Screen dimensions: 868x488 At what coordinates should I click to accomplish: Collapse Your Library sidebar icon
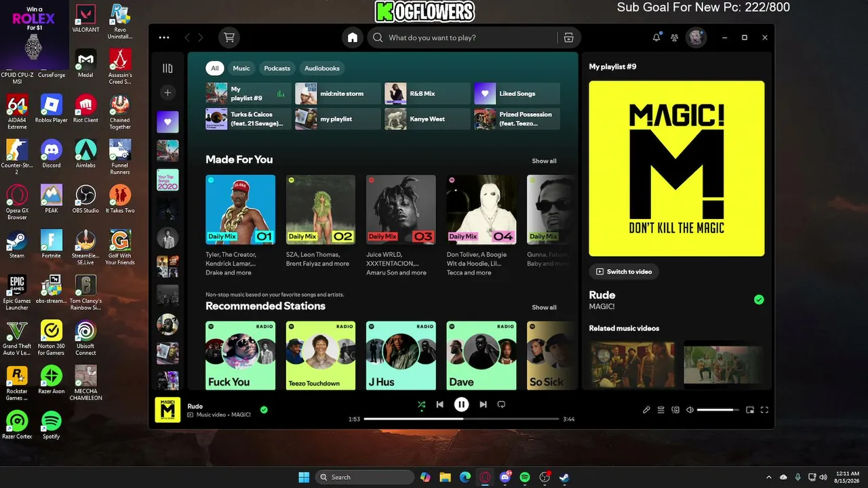coord(167,68)
